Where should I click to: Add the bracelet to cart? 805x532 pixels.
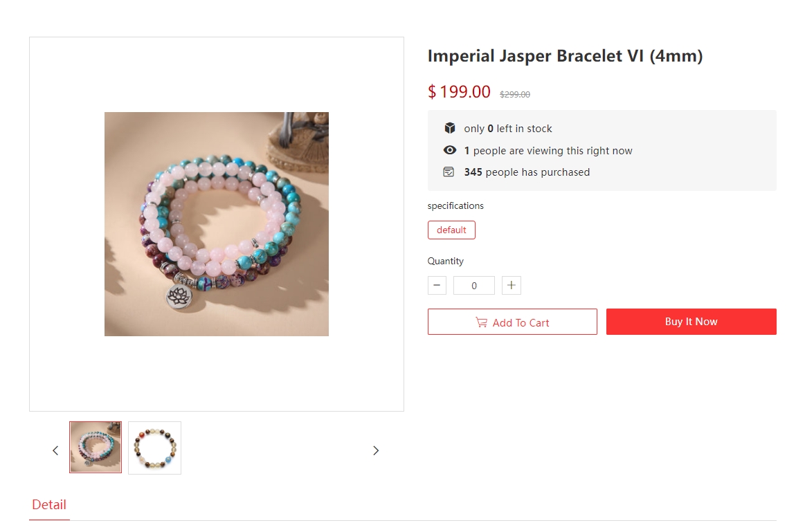point(512,322)
